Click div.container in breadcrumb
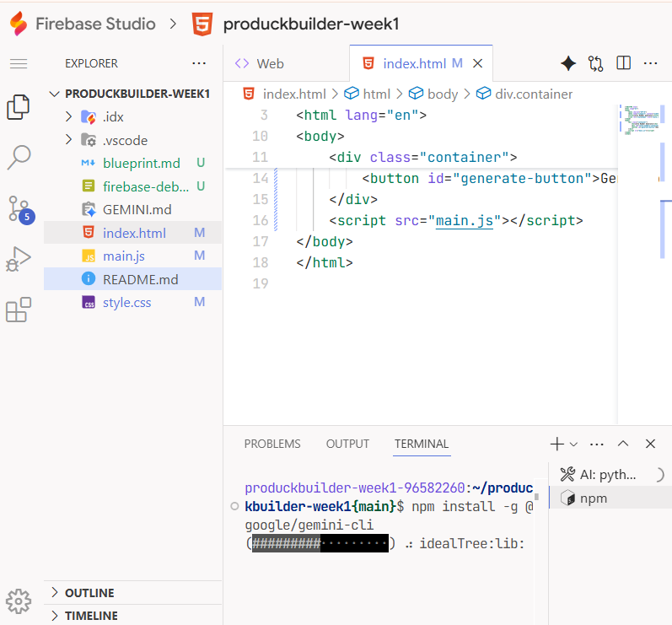This screenshot has width=672, height=625. (534, 94)
